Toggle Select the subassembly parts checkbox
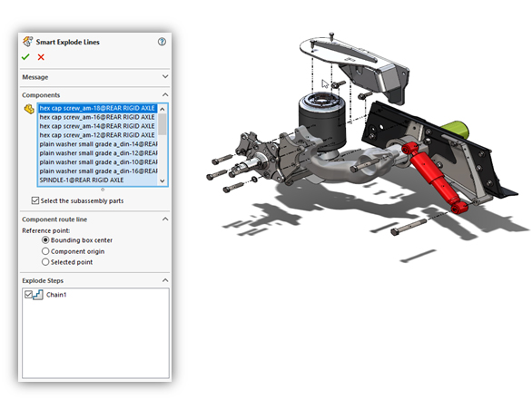 [34, 200]
